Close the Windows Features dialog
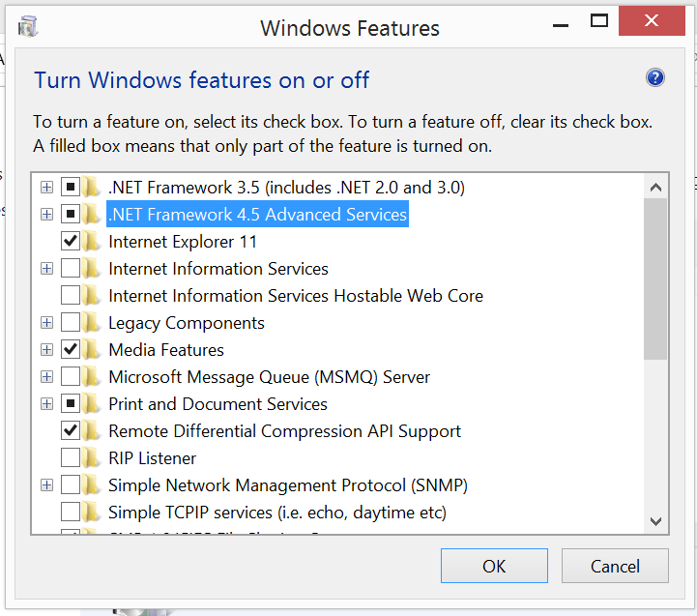The image size is (697, 616). click(652, 20)
